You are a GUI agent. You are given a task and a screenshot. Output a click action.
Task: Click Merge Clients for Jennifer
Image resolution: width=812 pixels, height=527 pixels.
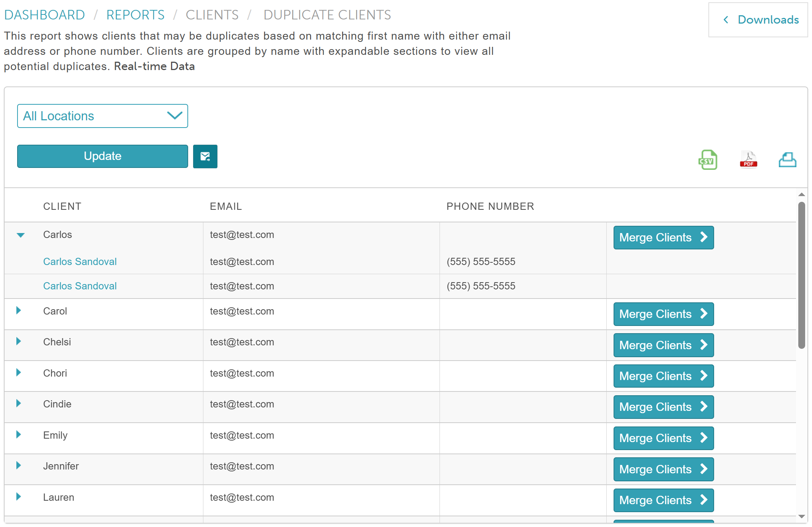[663, 469]
